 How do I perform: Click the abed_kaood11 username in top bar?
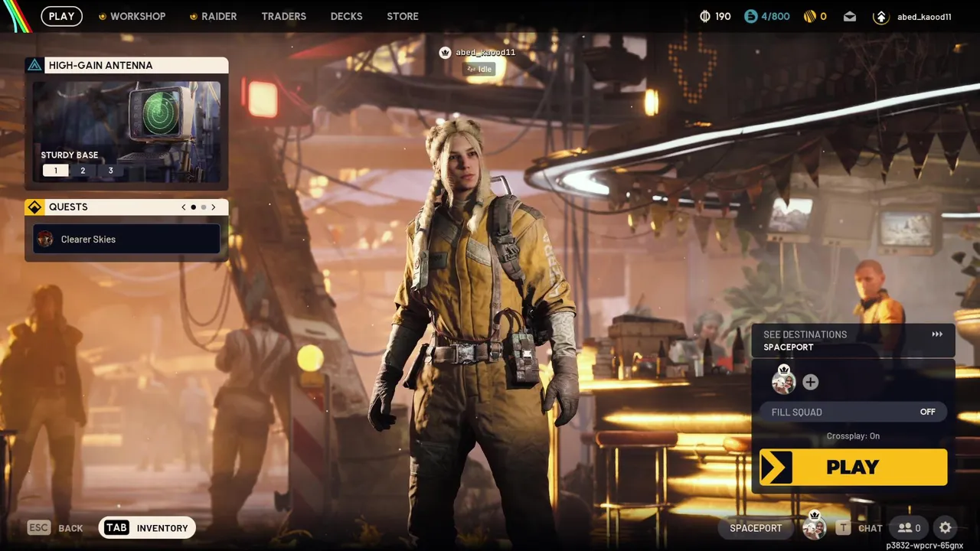pyautogui.click(x=924, y=17)
